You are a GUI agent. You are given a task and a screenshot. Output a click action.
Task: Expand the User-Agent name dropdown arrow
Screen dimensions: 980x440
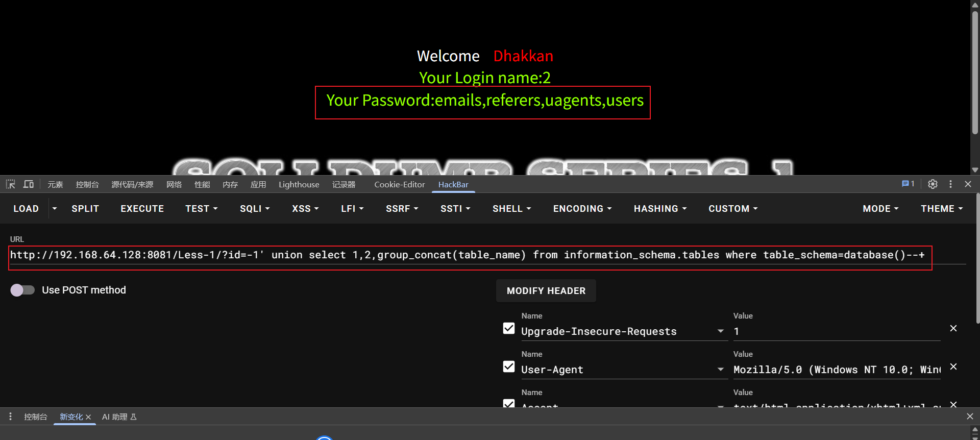pyautogui.click(x=721, y=369)
